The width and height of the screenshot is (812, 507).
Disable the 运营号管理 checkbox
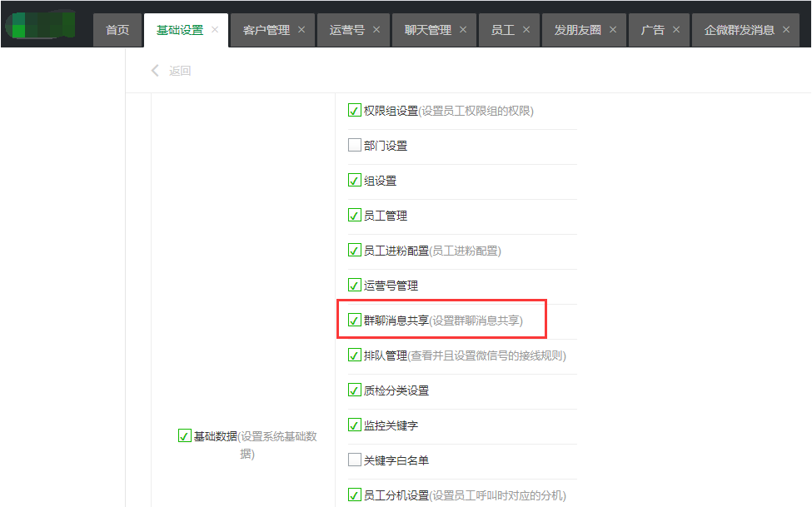point(354,284)
